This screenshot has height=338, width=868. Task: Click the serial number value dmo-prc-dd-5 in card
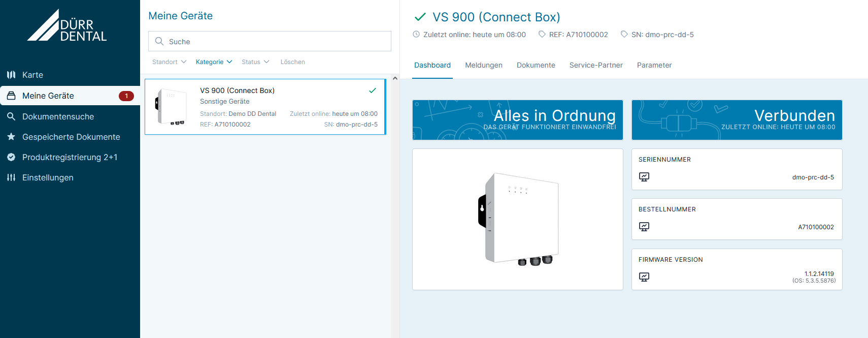click(813, 177)
